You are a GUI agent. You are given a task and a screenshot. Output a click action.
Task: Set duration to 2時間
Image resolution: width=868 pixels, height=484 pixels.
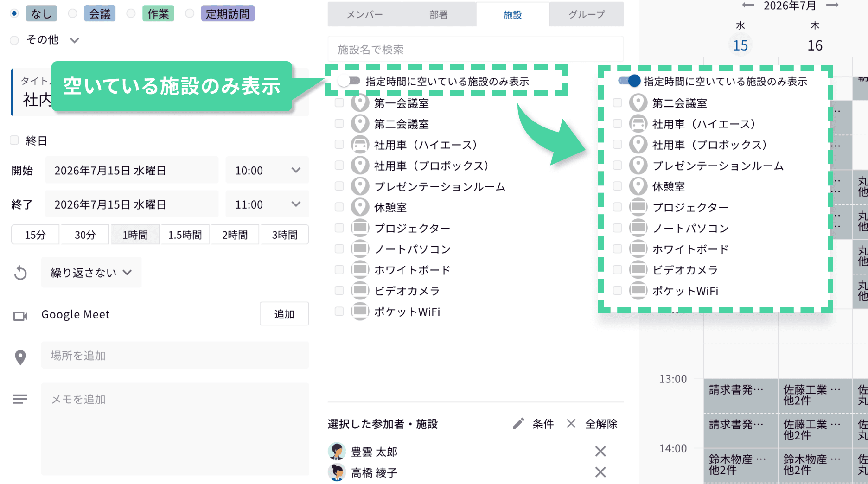235,235
